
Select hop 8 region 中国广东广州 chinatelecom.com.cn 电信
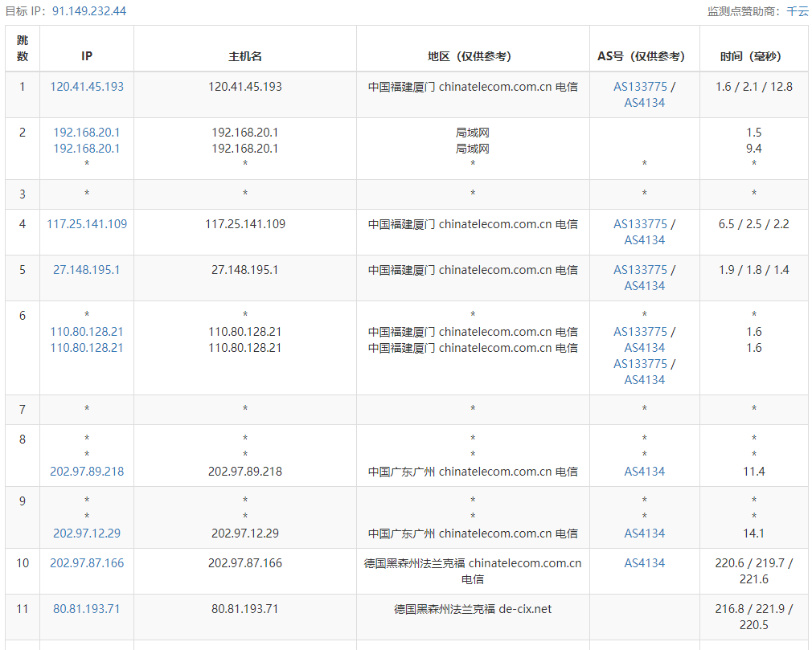pyautogui.click(x=473, y=472)
